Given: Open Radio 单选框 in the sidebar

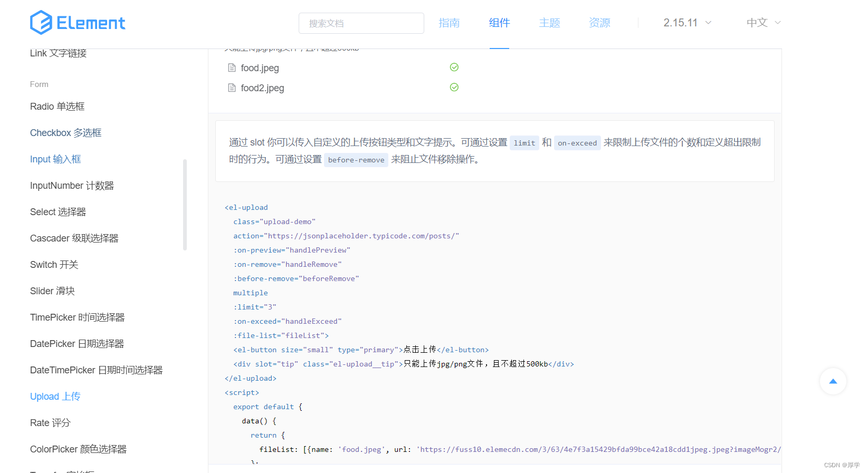Looking at the screenshot, I should point(57,107).
